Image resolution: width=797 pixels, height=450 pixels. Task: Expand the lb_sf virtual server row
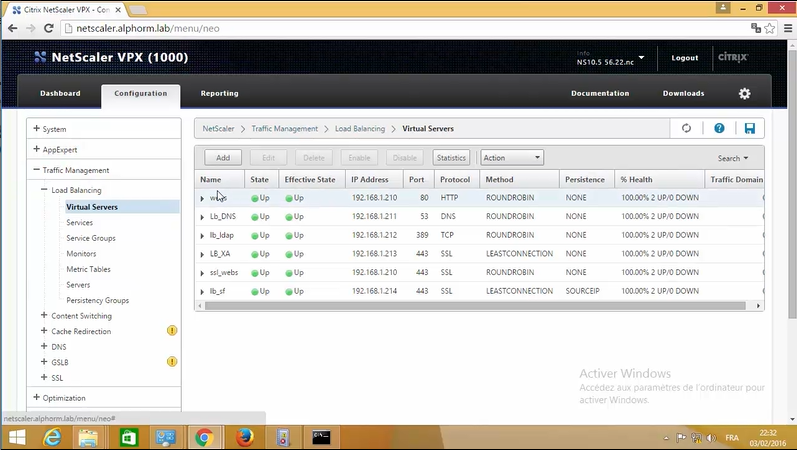[202, 292]
